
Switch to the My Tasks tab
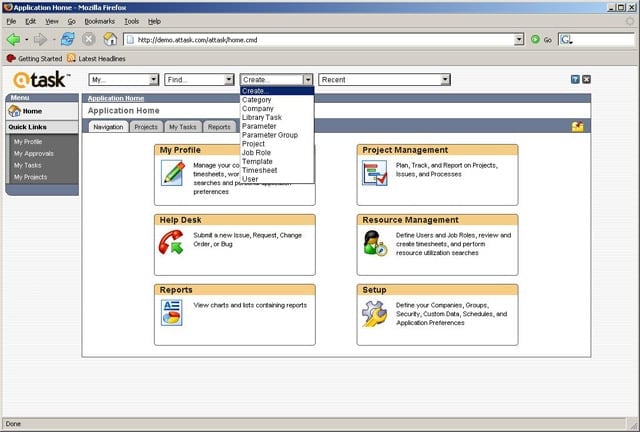click(182, 127)
